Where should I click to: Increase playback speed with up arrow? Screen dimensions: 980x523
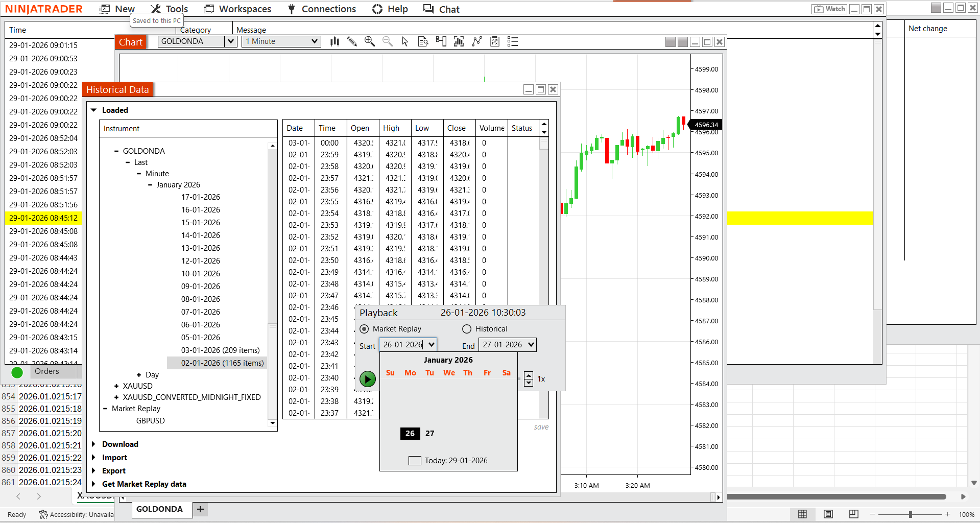(x=529, y=376)
